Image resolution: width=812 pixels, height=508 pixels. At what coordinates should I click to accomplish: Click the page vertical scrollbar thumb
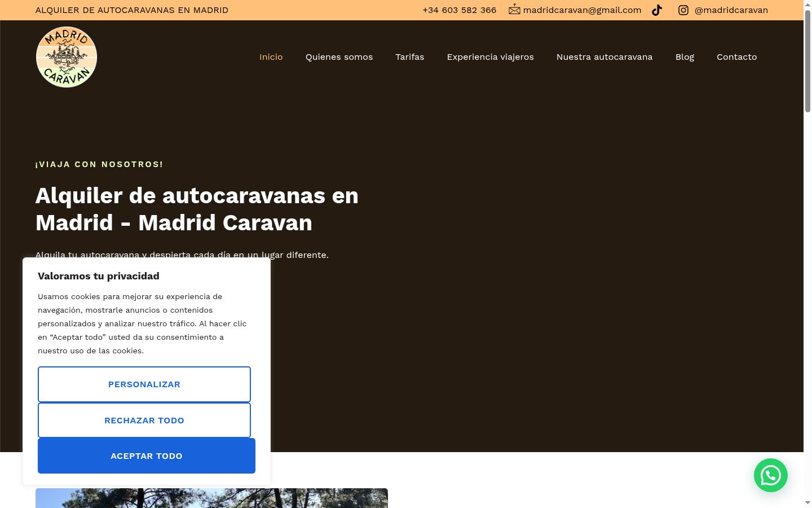(807, 61)
